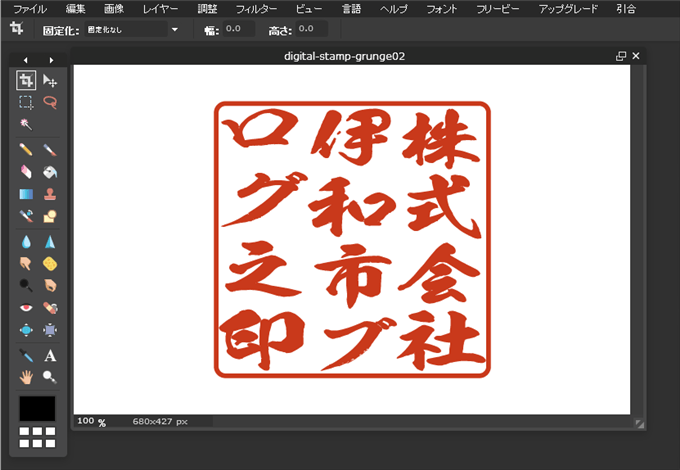Image resolution: width=680 pixels, height=470 pixels.
Task: Open the 引合 menu
Action: click(626, 9)
